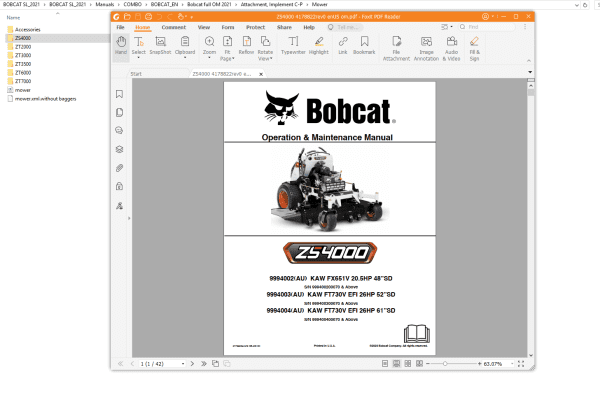
Task: Open the Comment ribbon tab
Action: [x=174, y=27]
